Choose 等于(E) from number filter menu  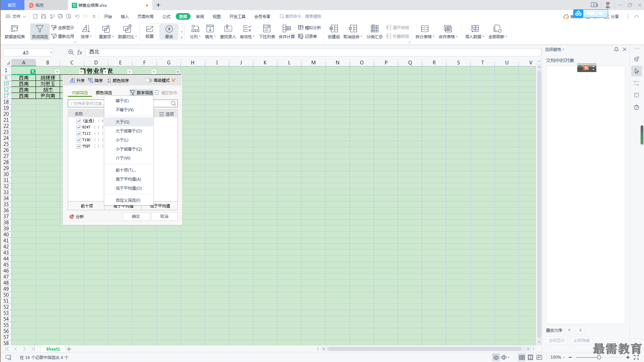129,101
